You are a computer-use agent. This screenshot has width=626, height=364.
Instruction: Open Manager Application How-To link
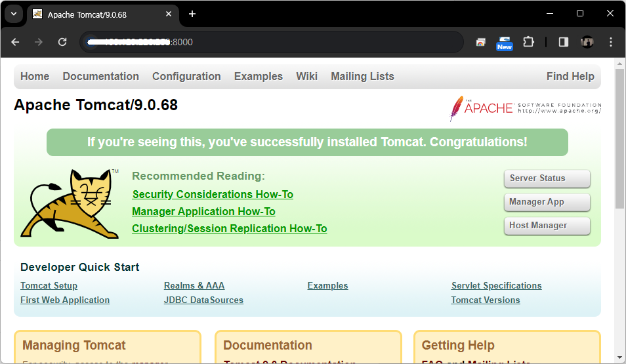click(203, 212)
